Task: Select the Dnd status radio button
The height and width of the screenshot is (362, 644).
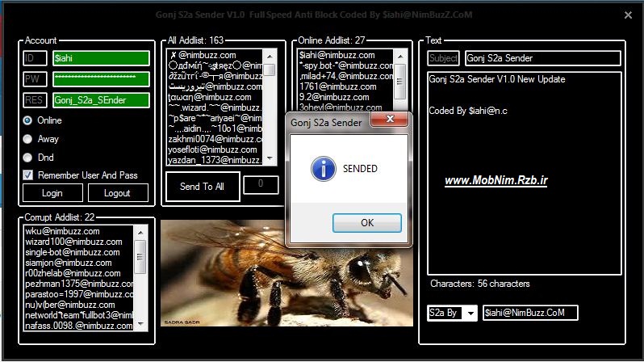Action: point(27,158)
